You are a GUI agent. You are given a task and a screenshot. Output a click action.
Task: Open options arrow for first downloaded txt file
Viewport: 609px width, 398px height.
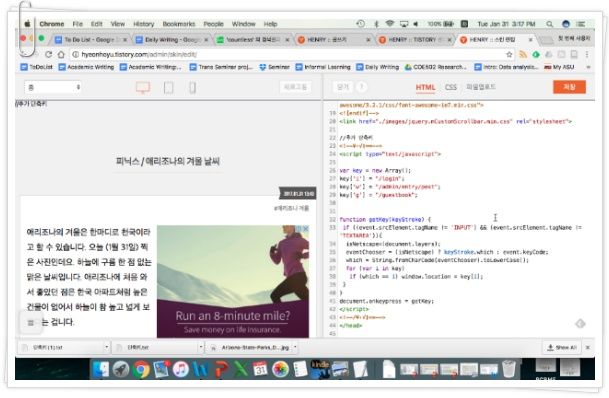tap(106, 347)
